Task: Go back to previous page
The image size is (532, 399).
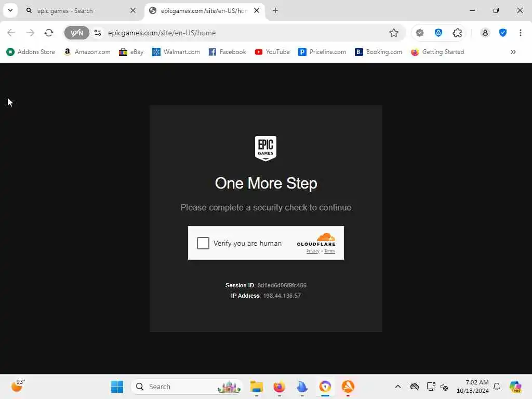Action: (11, 33)
